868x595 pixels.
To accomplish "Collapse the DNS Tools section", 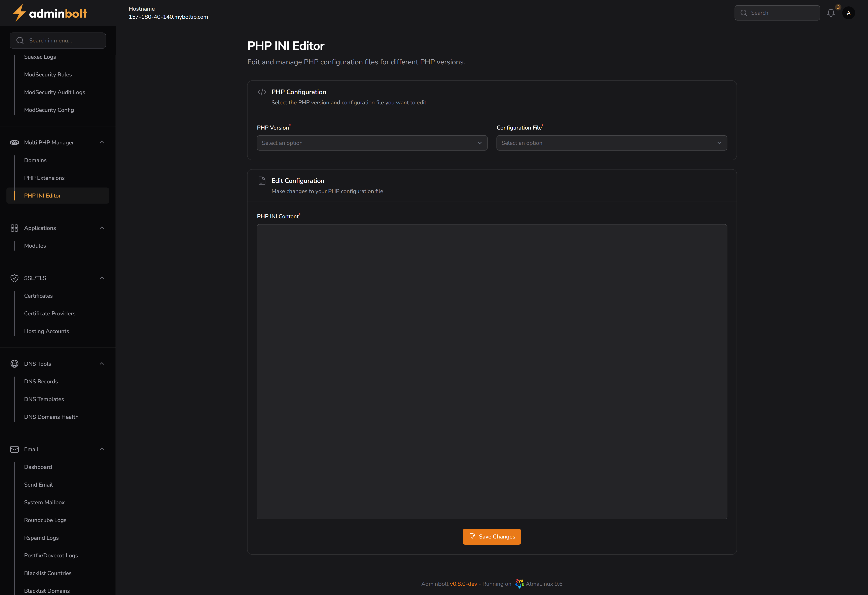I will point(102,363).
